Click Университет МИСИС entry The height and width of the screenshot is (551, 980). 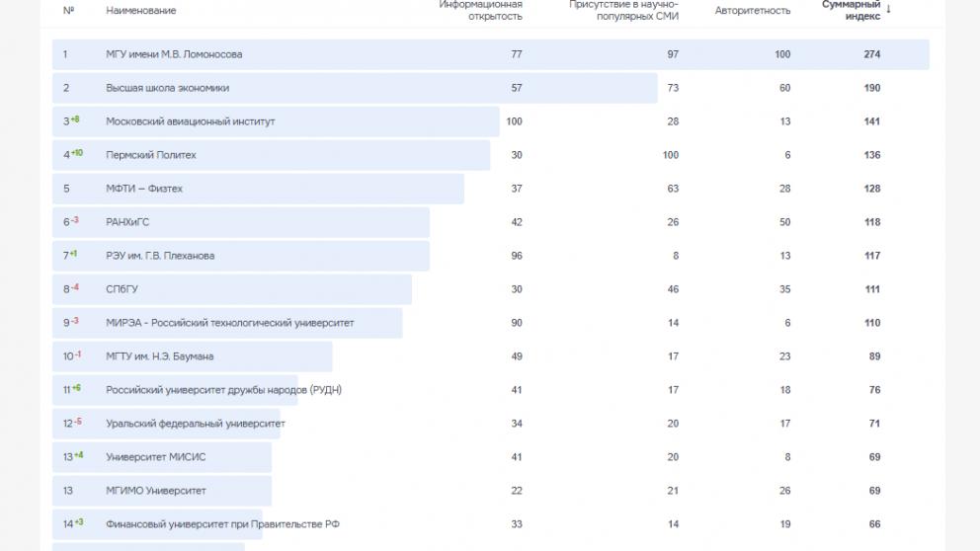[156, 457]
